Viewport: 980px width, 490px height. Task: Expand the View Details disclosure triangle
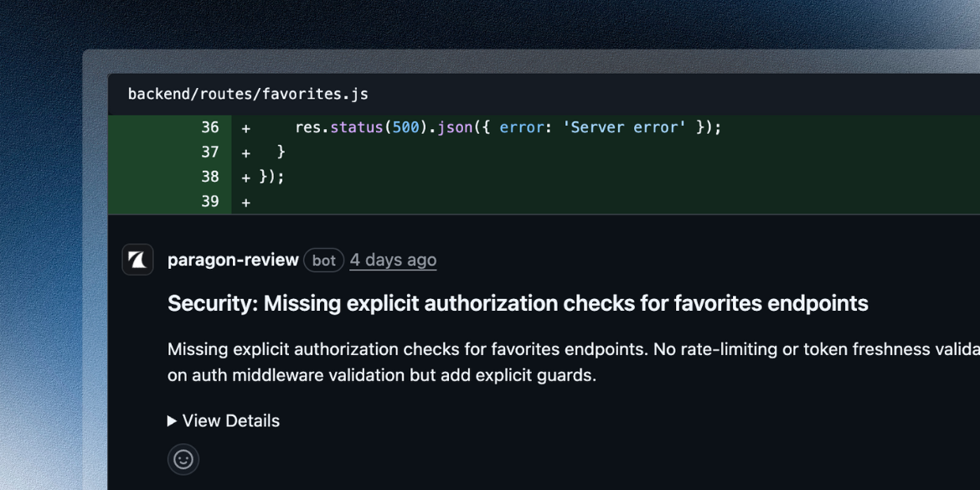(172, 420)
